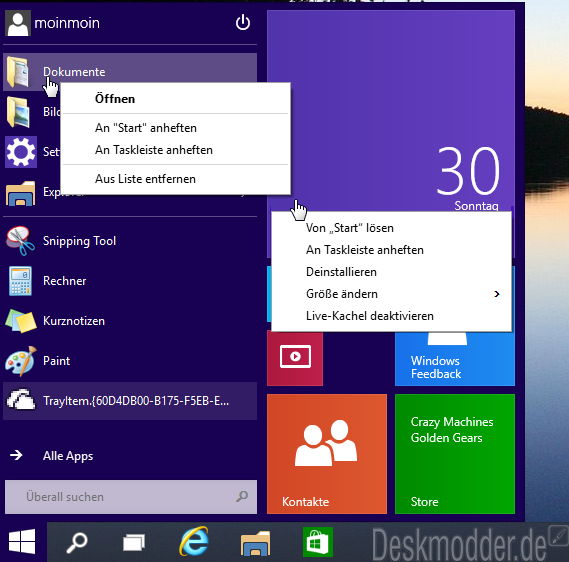Open the Crazy Machines Golden Gears Store tile

455,454
